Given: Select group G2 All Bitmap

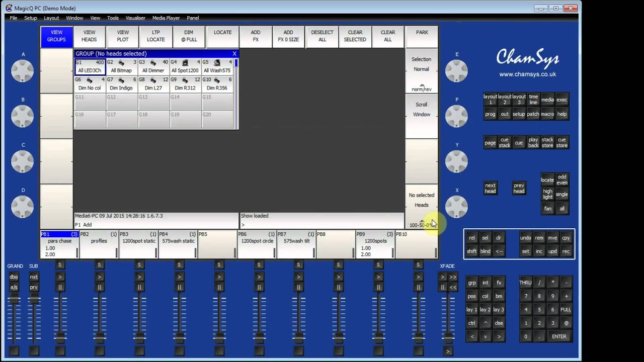Looking at the screenshot, I should pyautogui.click(x=121, y=67).
